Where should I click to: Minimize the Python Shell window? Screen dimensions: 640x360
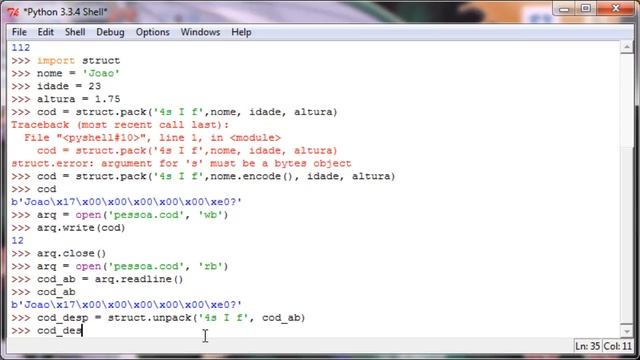(x=564, y=9)
